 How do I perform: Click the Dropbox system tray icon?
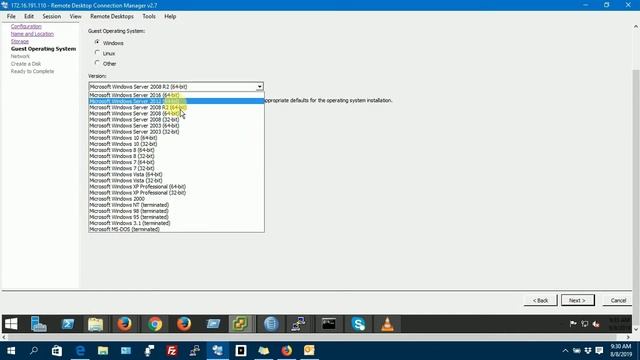coord(588,351)
